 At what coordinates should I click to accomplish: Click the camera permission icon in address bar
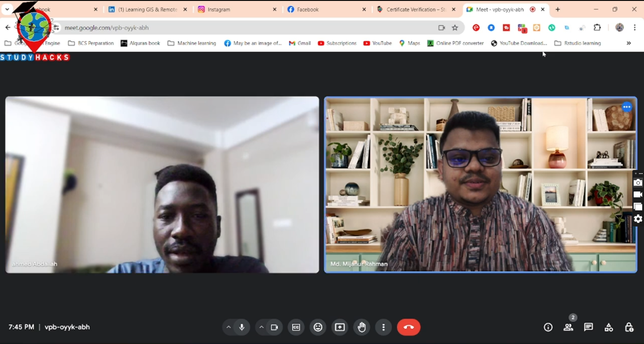point(442,28)
